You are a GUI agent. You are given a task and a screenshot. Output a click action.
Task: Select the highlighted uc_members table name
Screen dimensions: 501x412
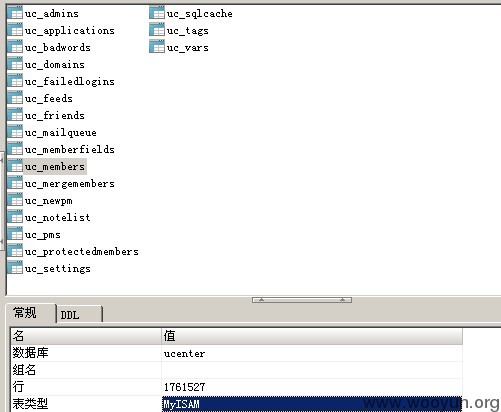(x=55, y=167)
